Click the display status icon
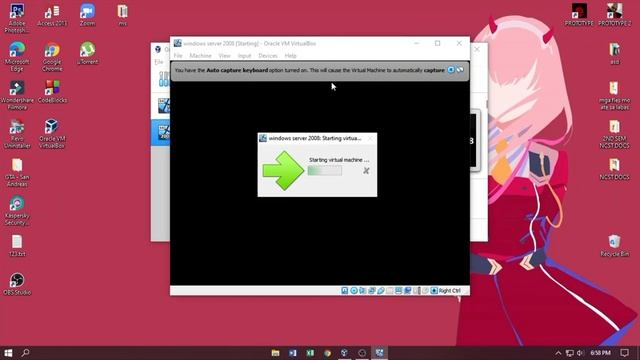 [399, 291]
